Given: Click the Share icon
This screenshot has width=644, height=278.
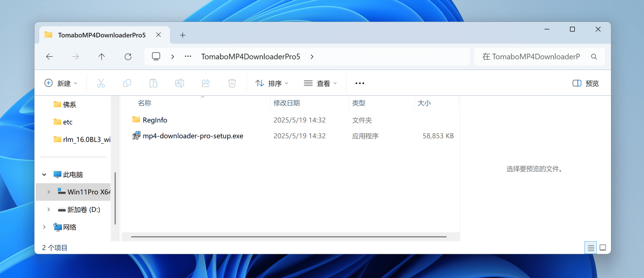Looking at the screenshot, I should [x=206, y=83].
